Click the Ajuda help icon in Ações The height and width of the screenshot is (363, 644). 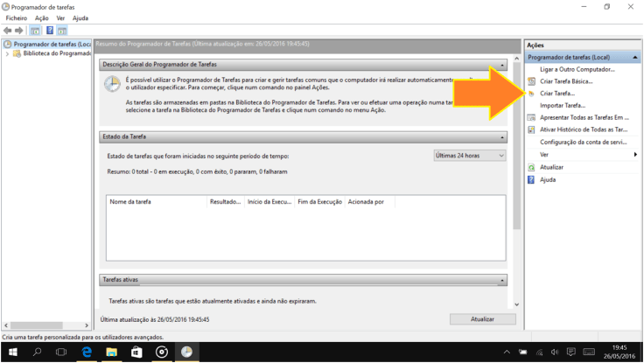[x=531, y=179]
